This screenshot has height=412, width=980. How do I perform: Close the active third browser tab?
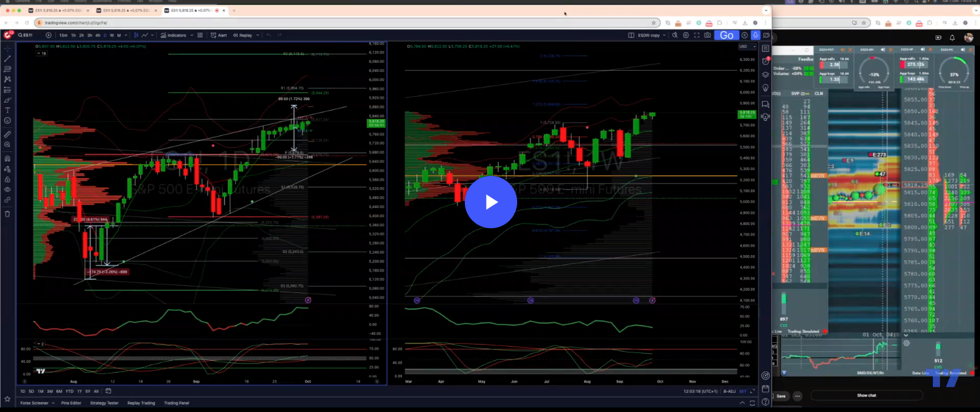[x=223, y=10]
